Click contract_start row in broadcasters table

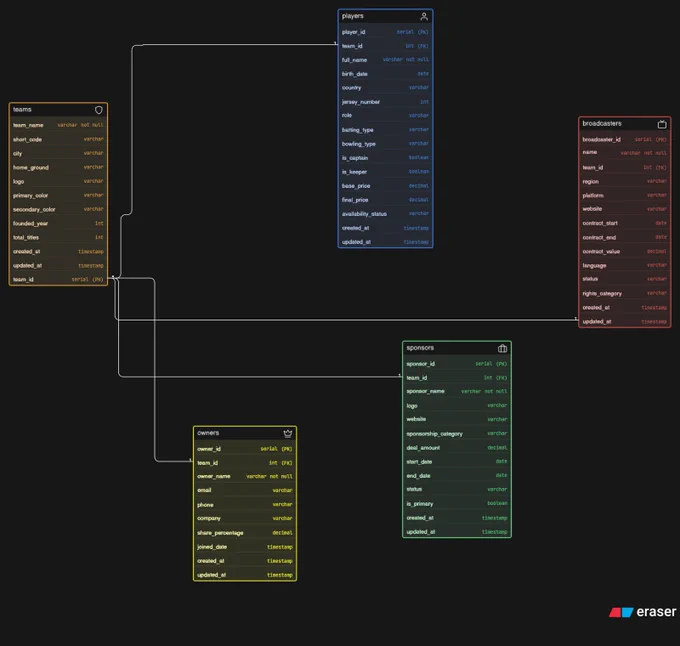pos(624,223)
